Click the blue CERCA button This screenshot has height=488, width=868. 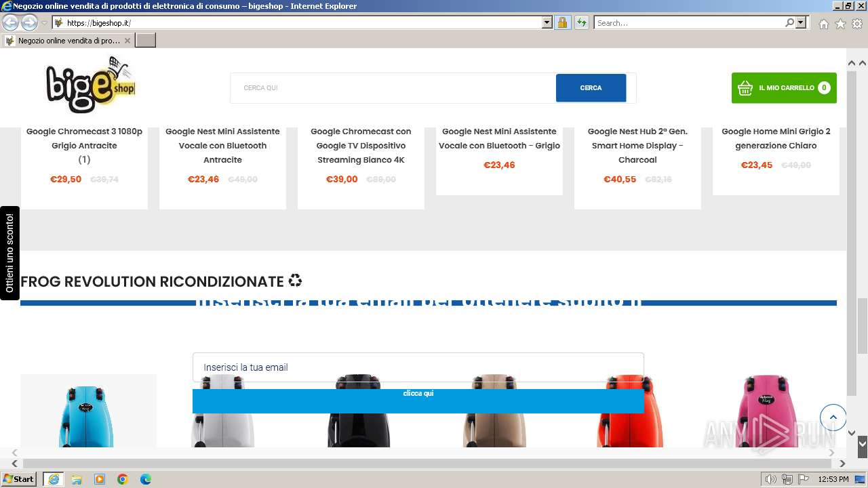click(591, 88)
